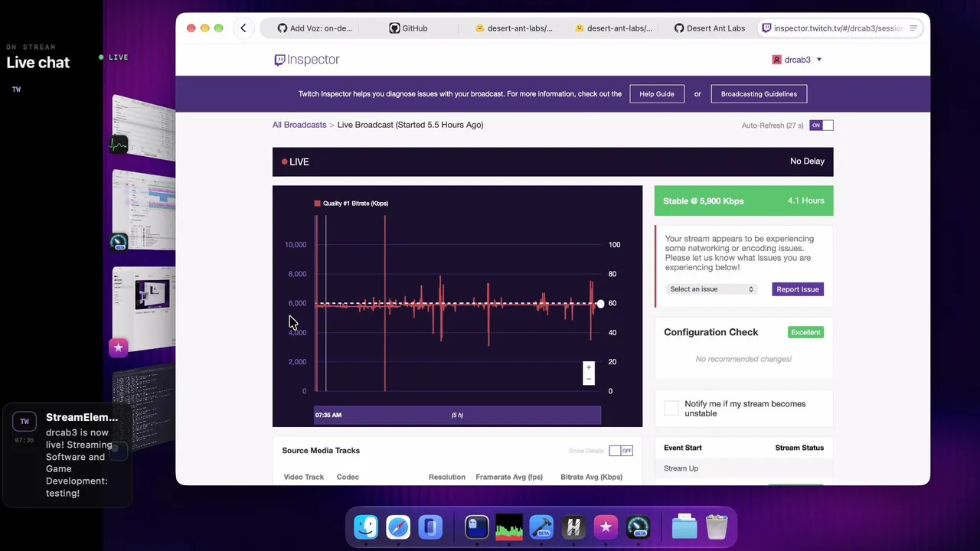
Task: Click the 'No recommended changes!' text
Action: (x=743, y=359)
